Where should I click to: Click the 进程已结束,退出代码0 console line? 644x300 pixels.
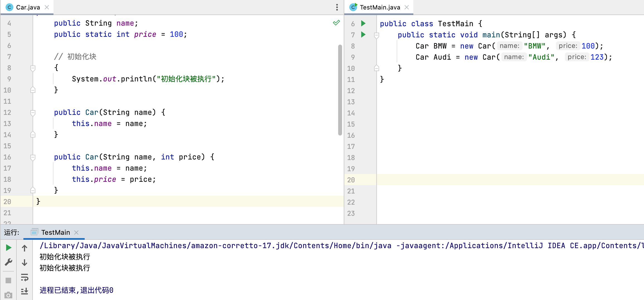(76, 290)
